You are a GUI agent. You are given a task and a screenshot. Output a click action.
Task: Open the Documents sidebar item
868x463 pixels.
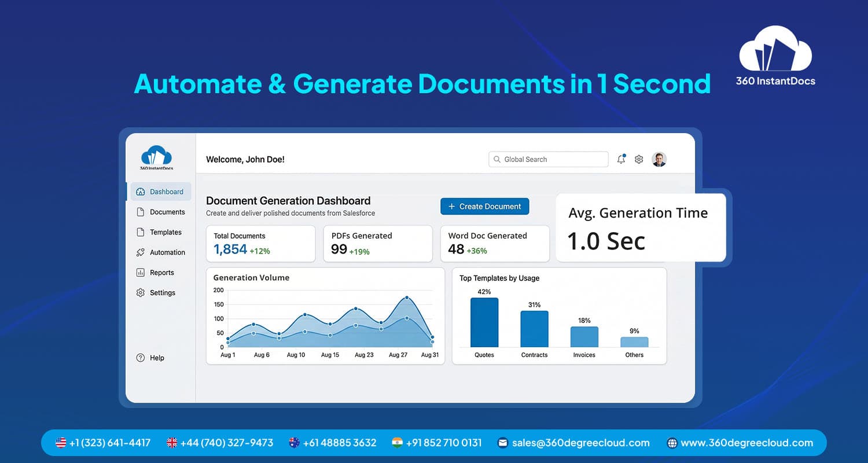tap(160, 212)
